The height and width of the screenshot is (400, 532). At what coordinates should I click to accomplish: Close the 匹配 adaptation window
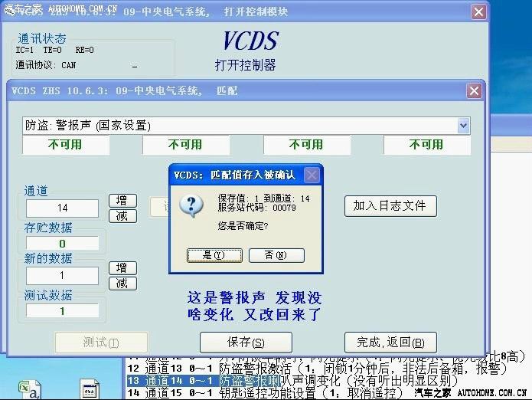coord(474,90)
